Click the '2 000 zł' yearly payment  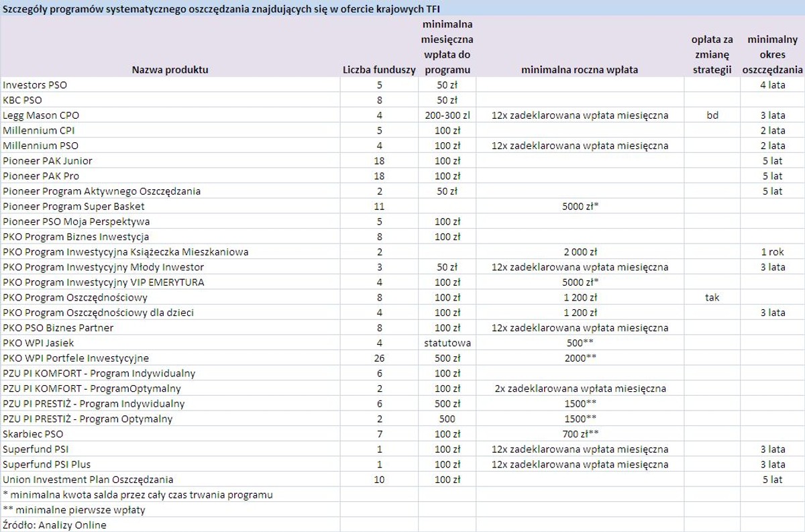tap(580, 252)
